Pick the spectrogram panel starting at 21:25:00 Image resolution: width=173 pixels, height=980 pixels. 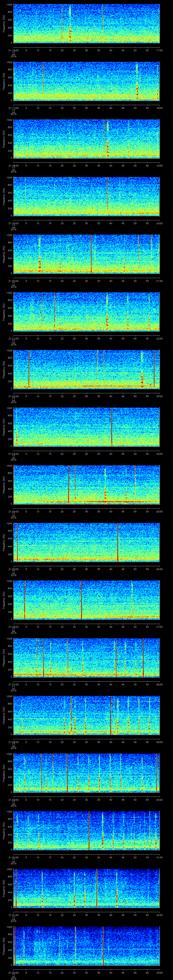pos(87,542)
